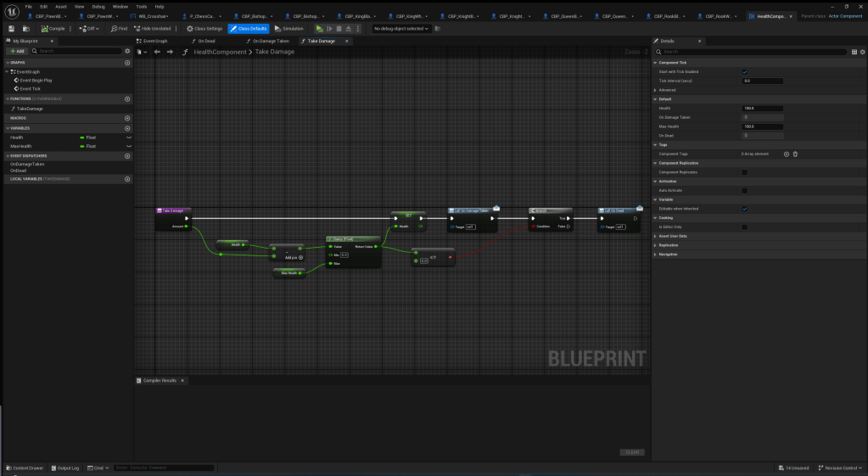Screen dimensions: 868x476
Task: Toggle Editable when Inherited checkbox
Action: click(745, 209)
